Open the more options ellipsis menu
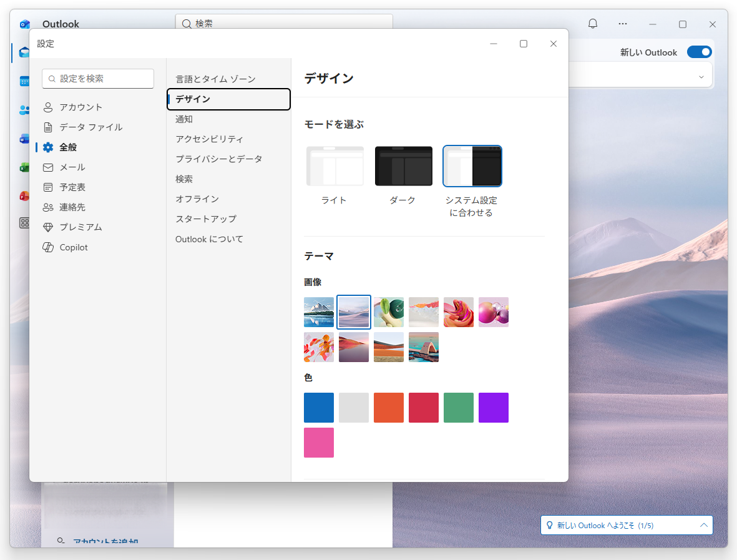The width and height of the screenshot is (737, 560). pos(623,24)
